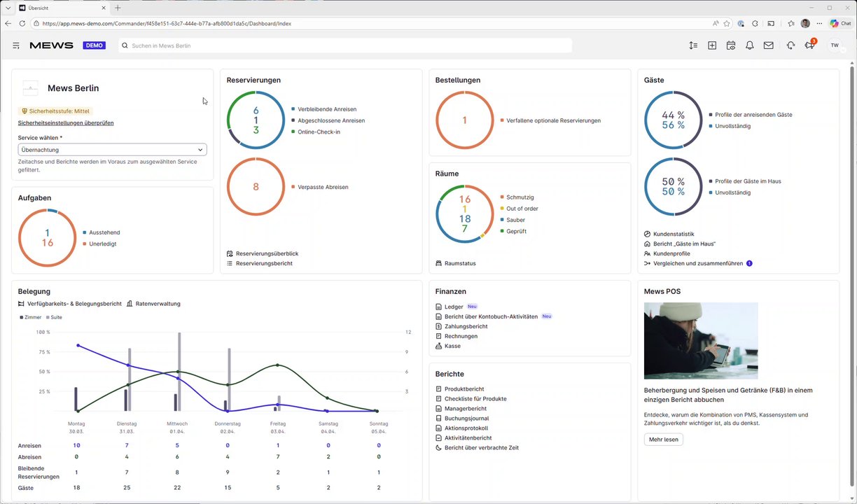Open the announcements icon with red badge

(810, 45)
